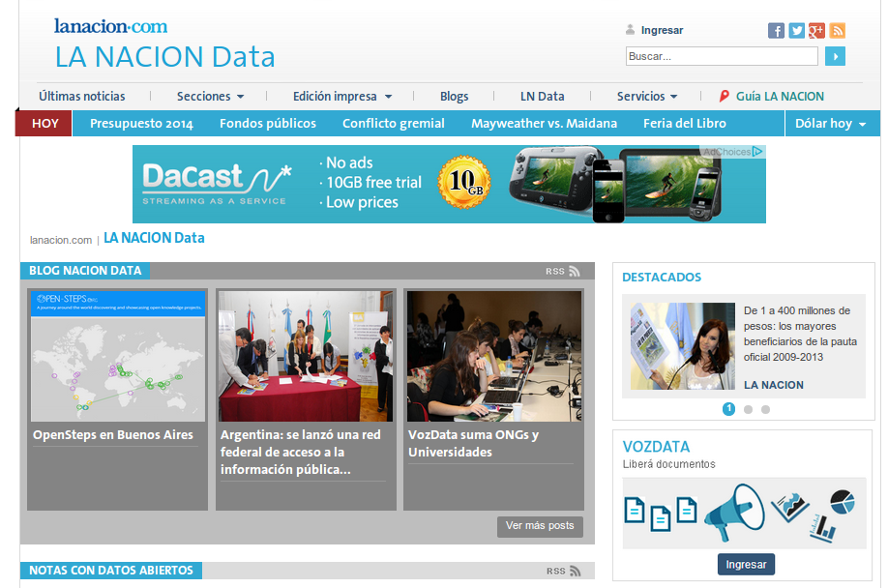Open the signing ceremony photo thumbnail

coord(306,356)
